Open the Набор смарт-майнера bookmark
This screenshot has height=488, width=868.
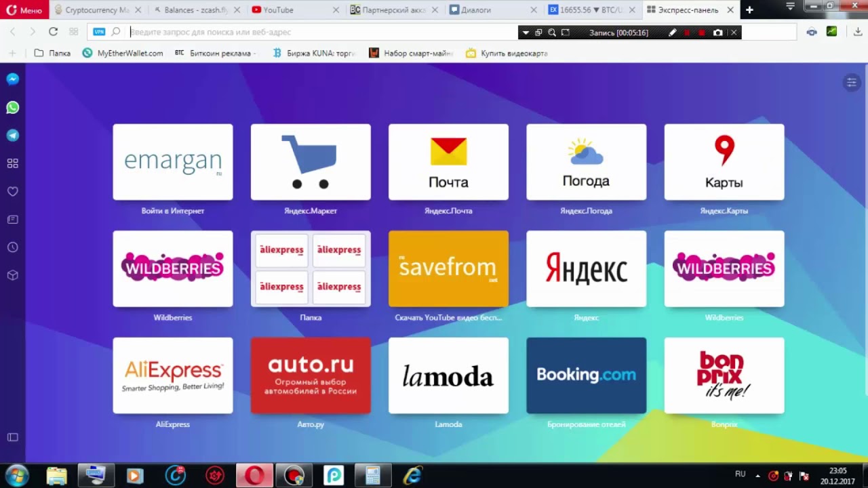pos(411,53)
